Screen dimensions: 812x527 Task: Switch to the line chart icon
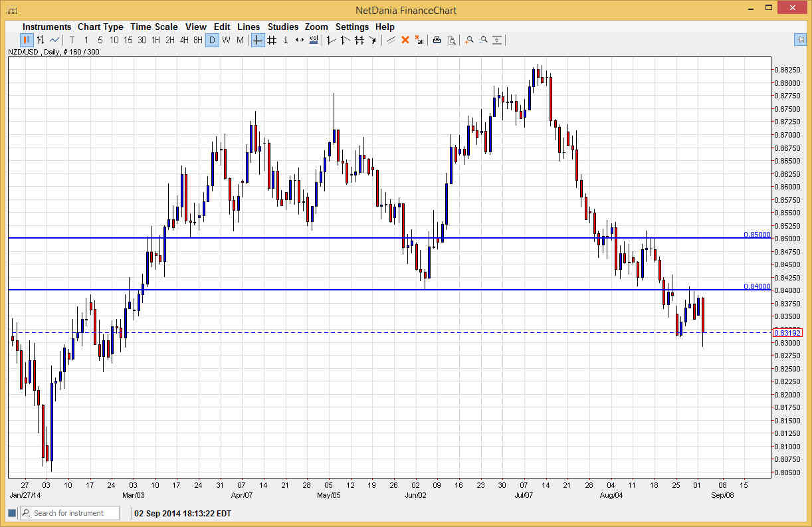point(54,41)
